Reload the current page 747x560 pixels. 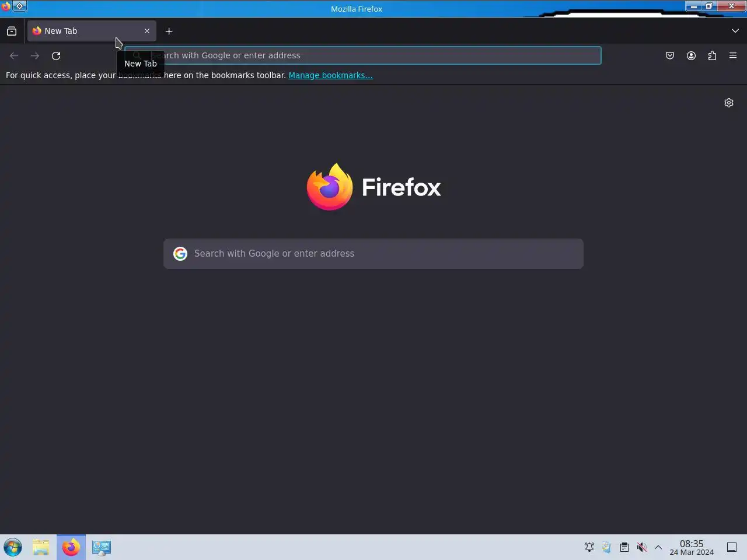(x=56, y=55)
